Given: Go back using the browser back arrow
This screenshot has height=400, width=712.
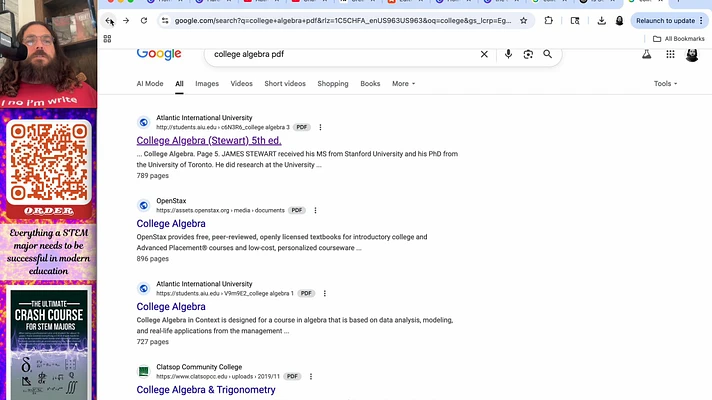Looking at the screenshot, I should click(x=109, y=20).
